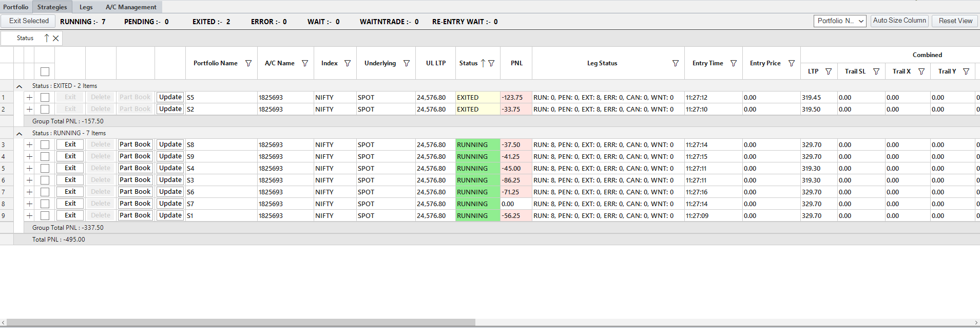Click the Entry Time filter funnel
The width and height of the screenshot is (980, 328).
click(734, 63)
